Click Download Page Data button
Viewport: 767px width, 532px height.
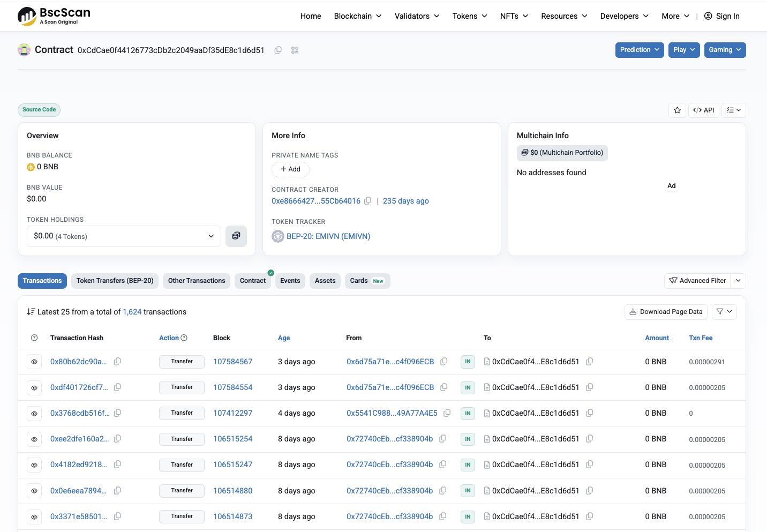666,312
